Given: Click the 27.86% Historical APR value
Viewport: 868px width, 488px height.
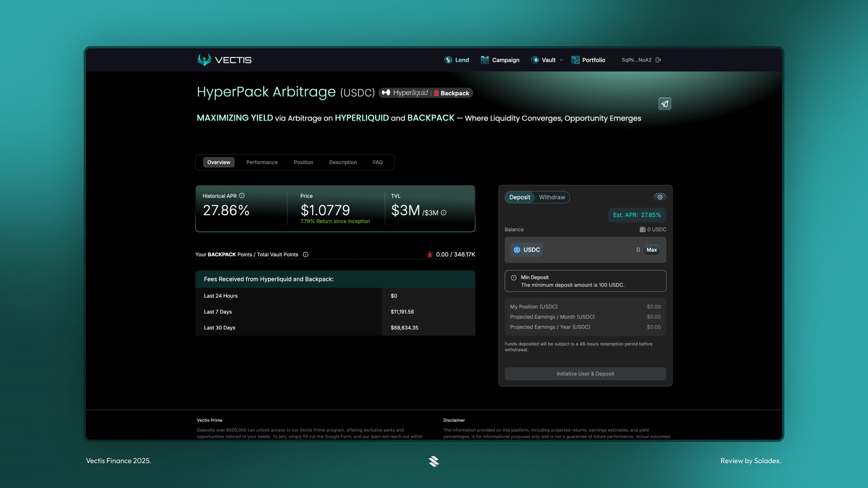Looking at the screenshot, I should 226,211.
